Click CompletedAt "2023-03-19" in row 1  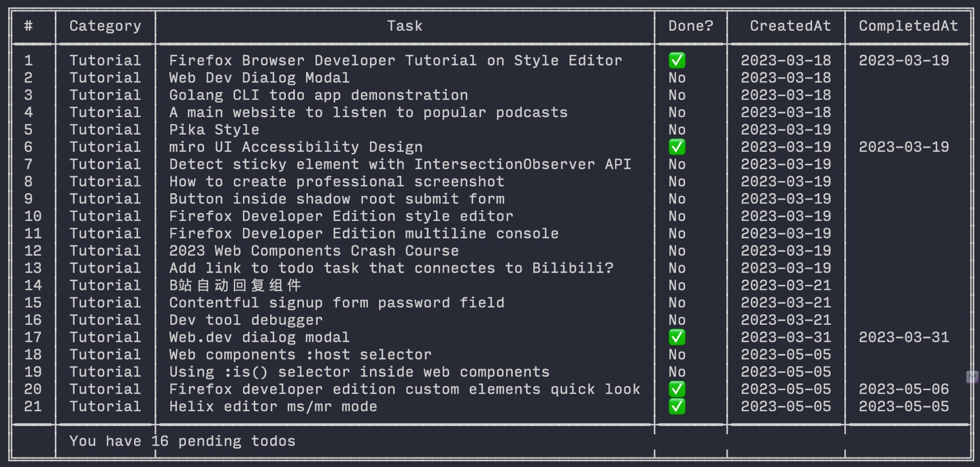pos(904,60)
